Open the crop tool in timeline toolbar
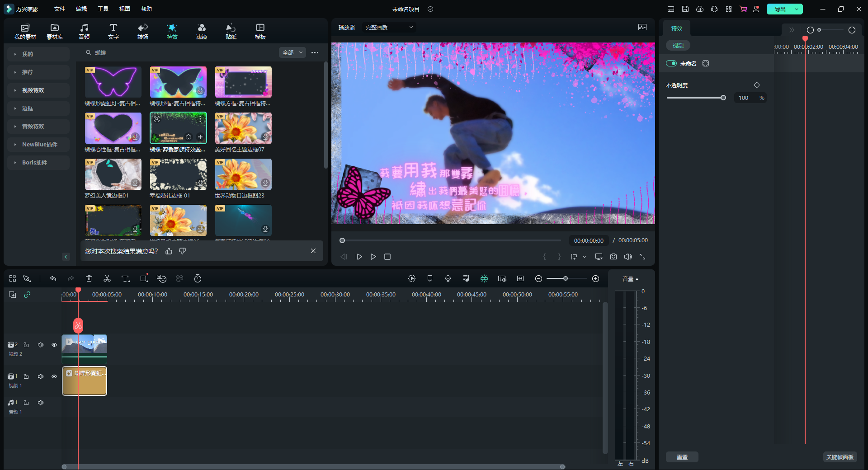 click(x=144, y=279)
